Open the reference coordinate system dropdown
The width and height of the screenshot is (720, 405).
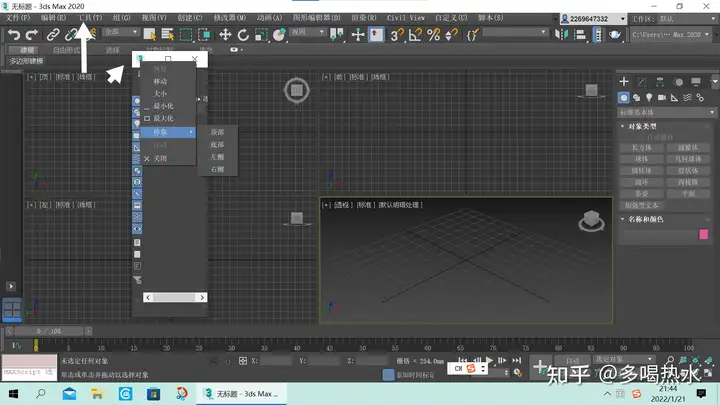click(308, 32)
